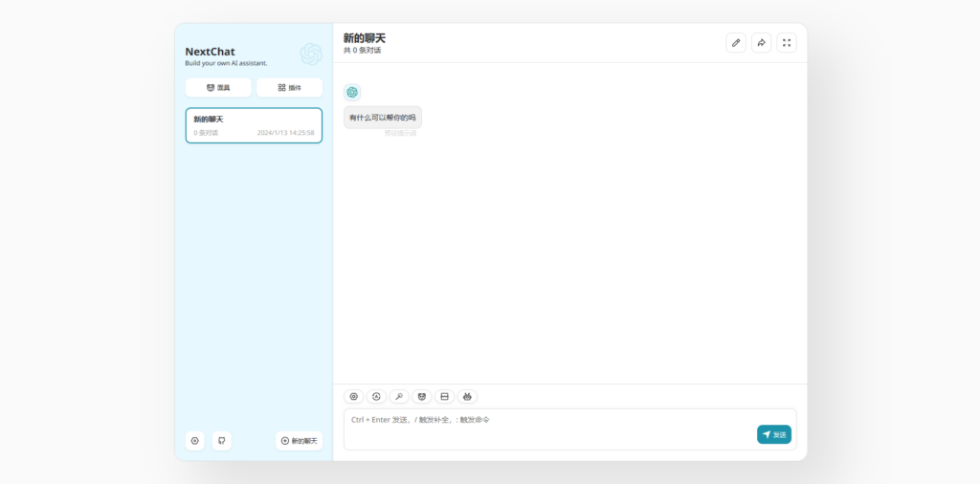The image size is (980, 484).
Task: Open settings via sidebar bottom gear icon
Action: click(x=195, y=441)
